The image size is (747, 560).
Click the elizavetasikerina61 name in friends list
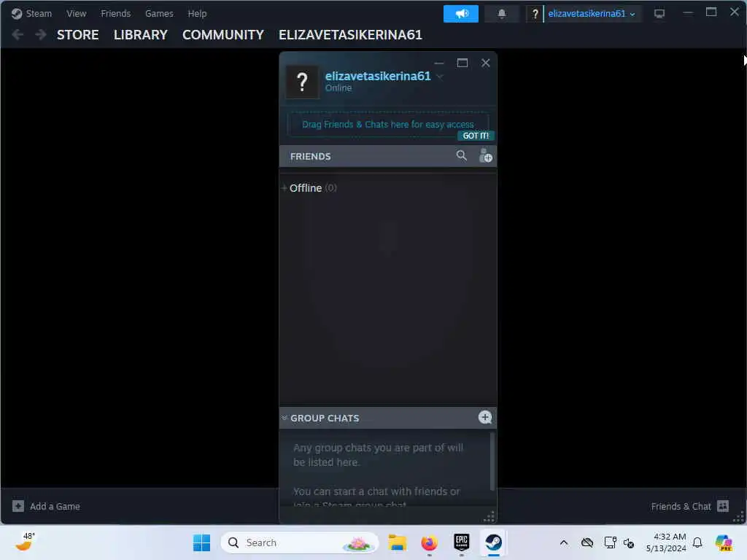tap(378, 76)
